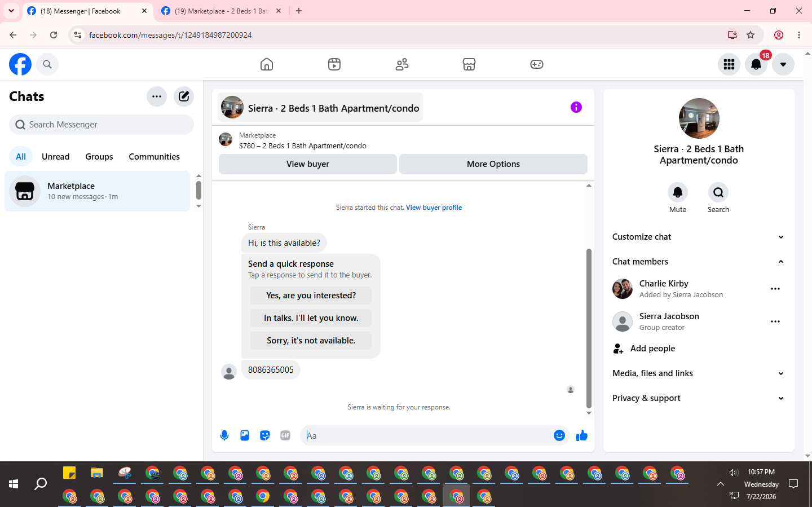Image resolution: width=812 pixels, height=507 pixels.
Task: Switch to the Communities tab
Action: [155, 157]
